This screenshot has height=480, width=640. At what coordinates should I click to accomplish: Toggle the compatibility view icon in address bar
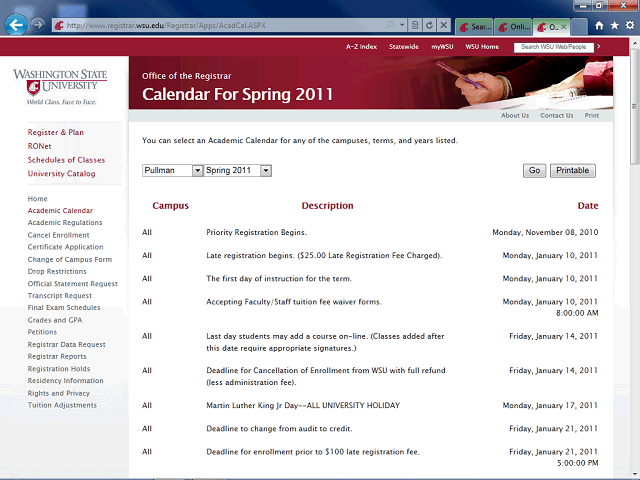coord(415,25)
